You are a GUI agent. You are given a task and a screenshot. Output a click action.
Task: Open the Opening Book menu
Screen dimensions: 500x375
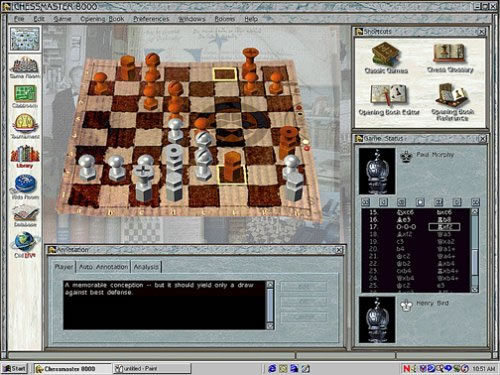pos(102,19)
